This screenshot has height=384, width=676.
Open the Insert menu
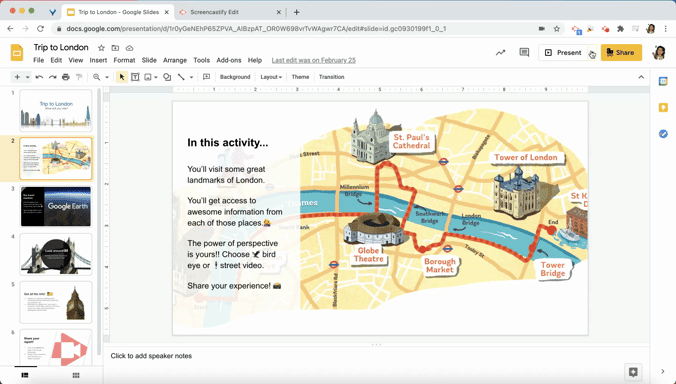(98, 60)
